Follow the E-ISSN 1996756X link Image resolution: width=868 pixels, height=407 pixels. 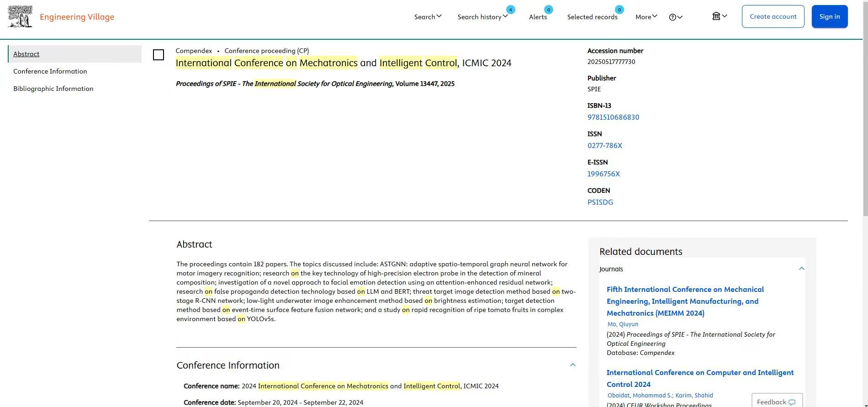[604, 174]
